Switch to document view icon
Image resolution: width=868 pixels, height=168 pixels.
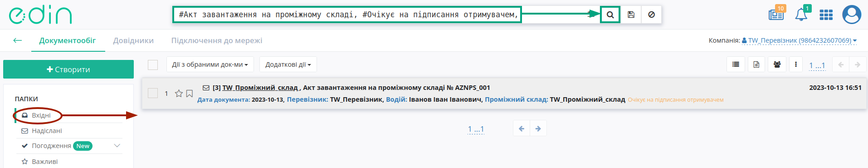point(756,64)
